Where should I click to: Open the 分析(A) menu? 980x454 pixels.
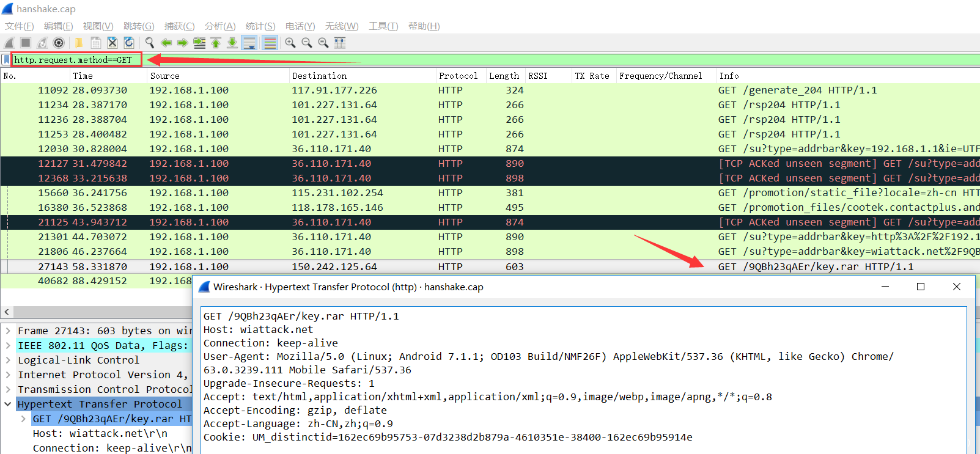pyautogui.click(x=219, y=26)
